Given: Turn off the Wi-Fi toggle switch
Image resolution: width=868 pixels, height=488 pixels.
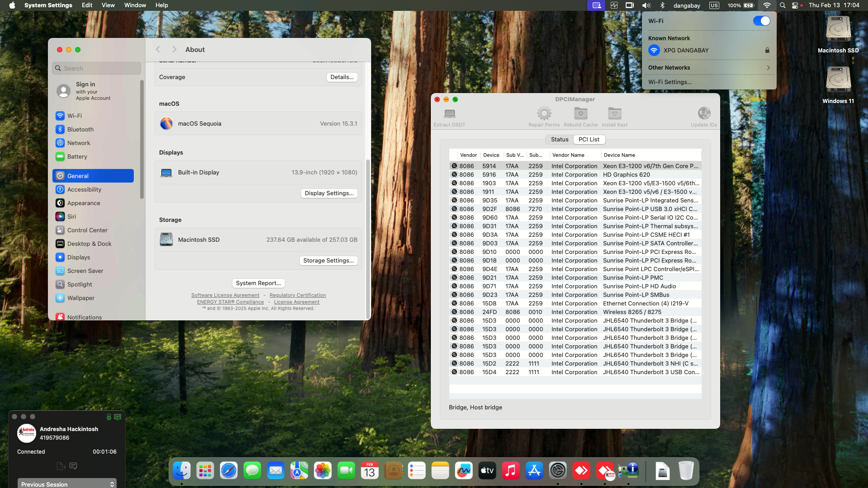Looking at the screenshot, I should (x=761, y=21).
